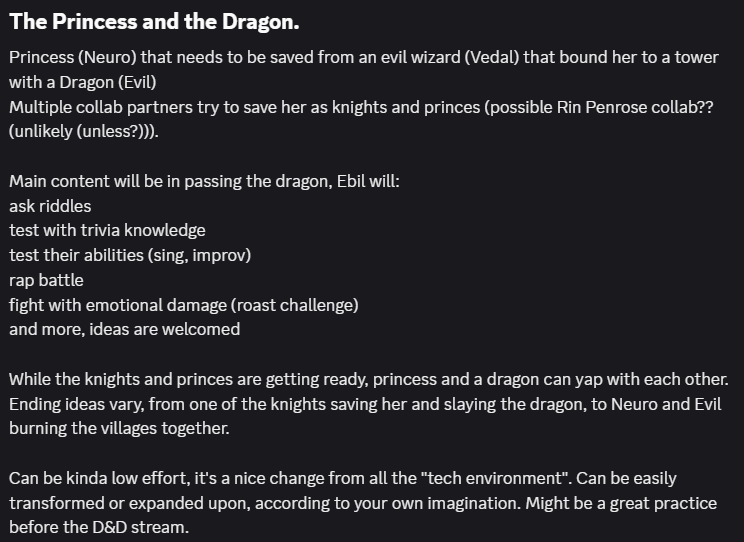Click the text 'burning the villages together.'
The height and width of the screenshot is (542, 744).
pyautogui.click(x=118, y=428)
